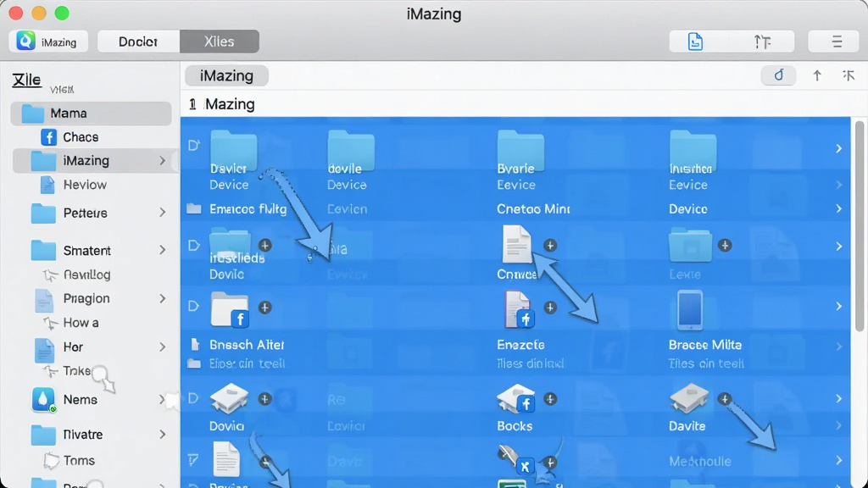Select the Nems app icon

tap(44, 400)
